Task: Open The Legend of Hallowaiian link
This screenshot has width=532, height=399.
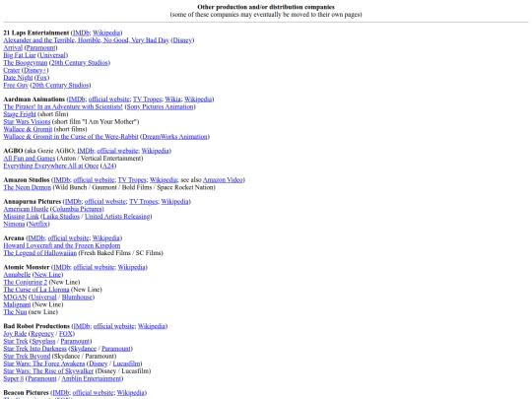Action: pos(40,253)
